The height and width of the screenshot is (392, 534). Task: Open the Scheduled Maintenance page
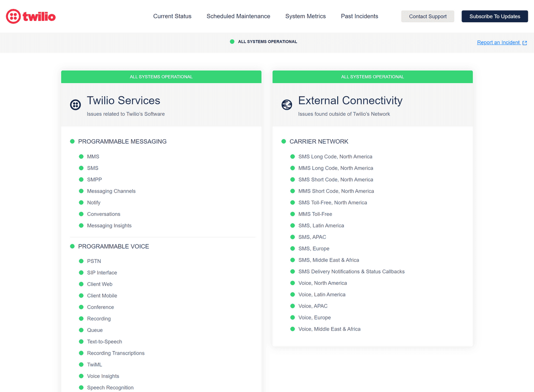click(x=238, y=16)
